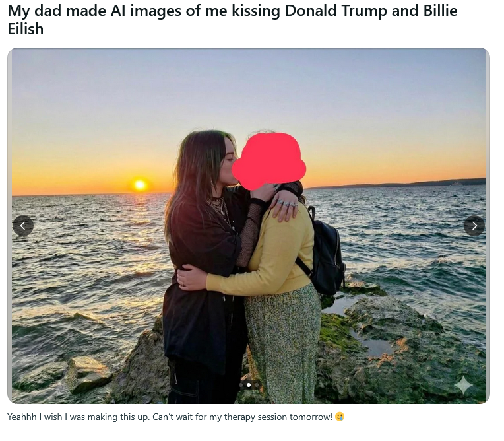
Task: Click the black backpack in the photo
Action: point(324,252)
